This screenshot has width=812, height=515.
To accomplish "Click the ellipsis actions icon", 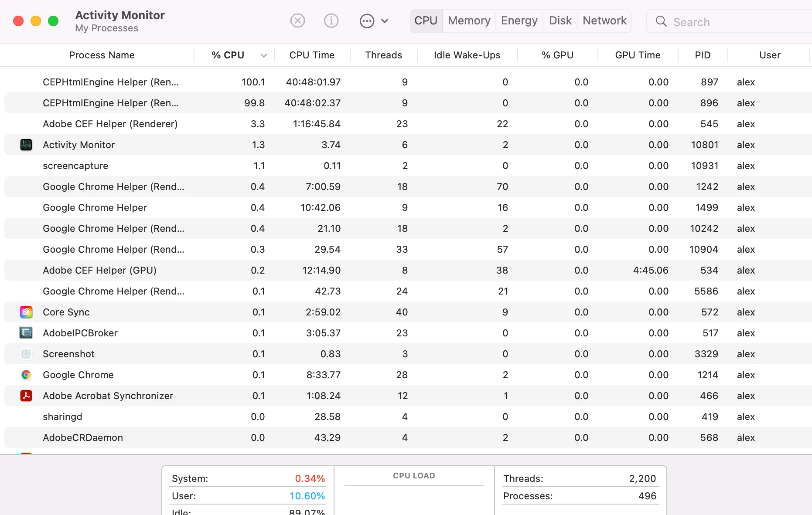I will [x=367, y=21].
